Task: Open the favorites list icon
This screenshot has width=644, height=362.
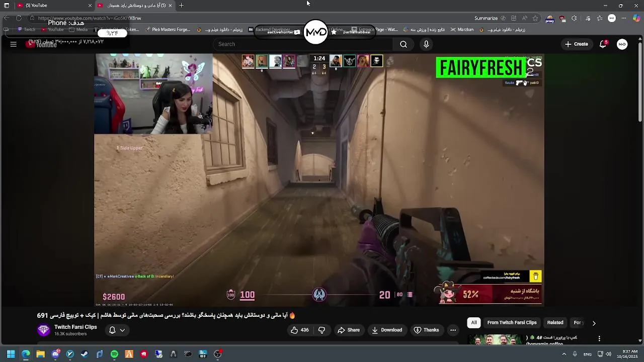Action: 600,18
